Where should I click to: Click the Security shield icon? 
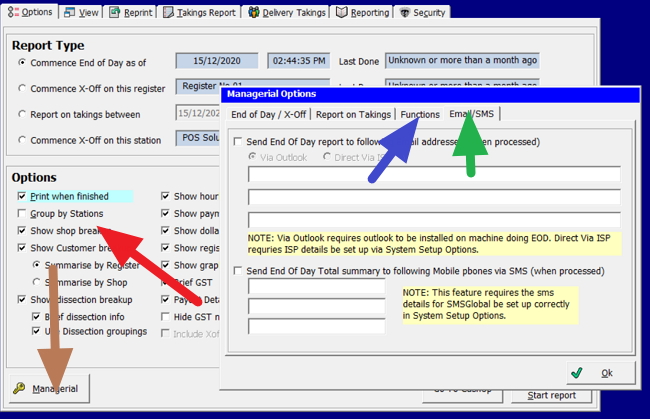405,13
